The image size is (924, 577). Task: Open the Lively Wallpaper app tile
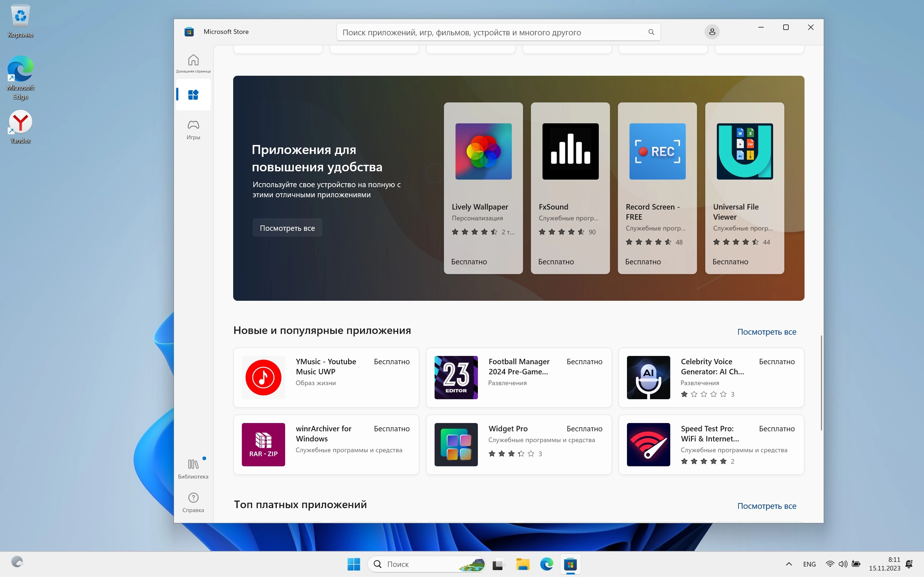tap(483, 188)
